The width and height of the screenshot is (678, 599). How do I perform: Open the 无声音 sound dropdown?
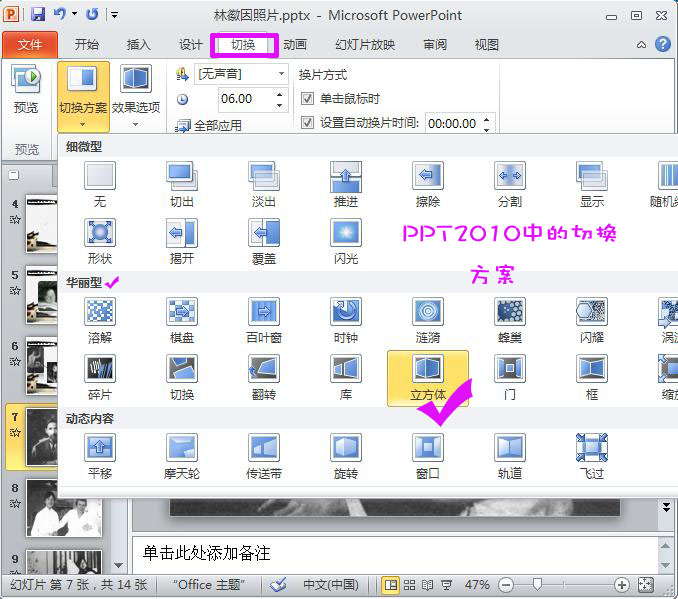tap(281, 74)
